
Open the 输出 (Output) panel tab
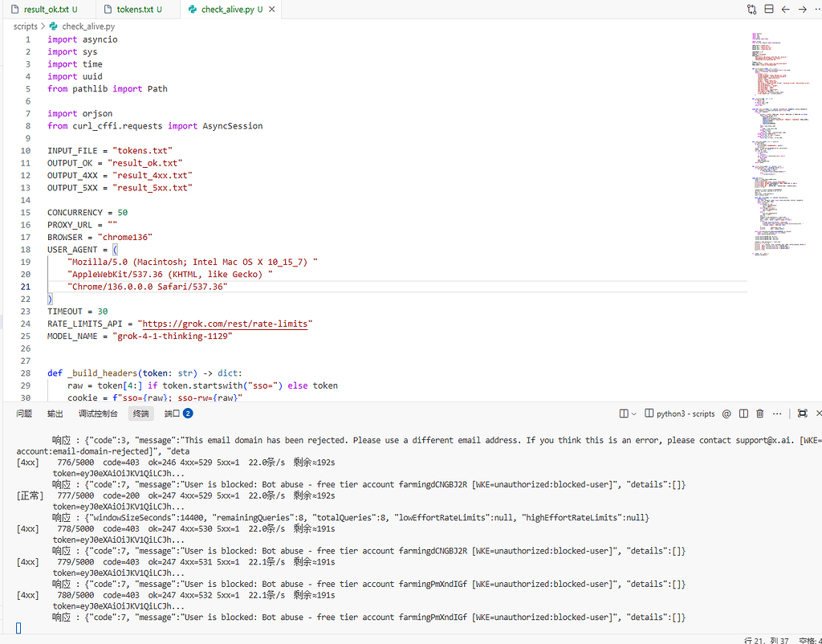pyautogui.click(x=55, y=414)
